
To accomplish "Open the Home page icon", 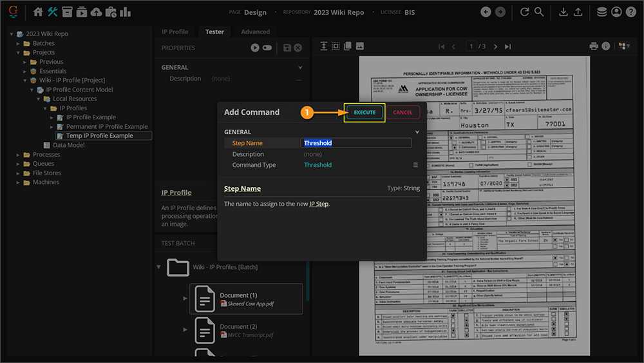I will [x=38, y=12].
